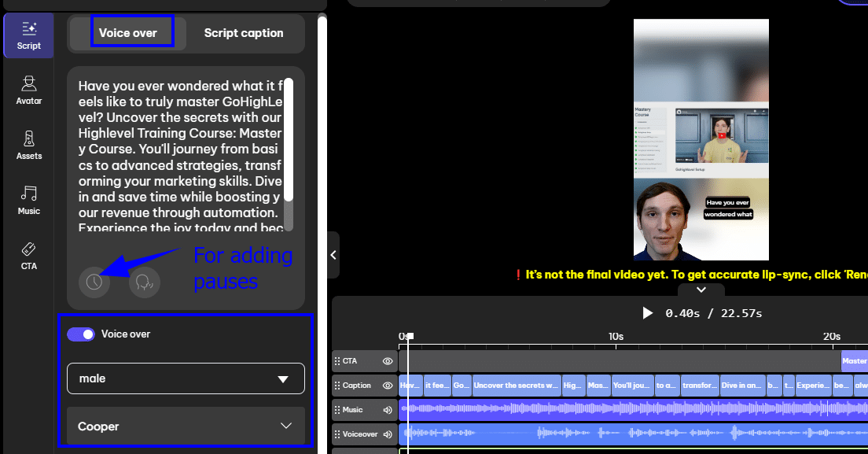The height and width of the screenshot is (454, 868).
Task: Click the 10s mark on timeline ruler
Action: [616, 337]
